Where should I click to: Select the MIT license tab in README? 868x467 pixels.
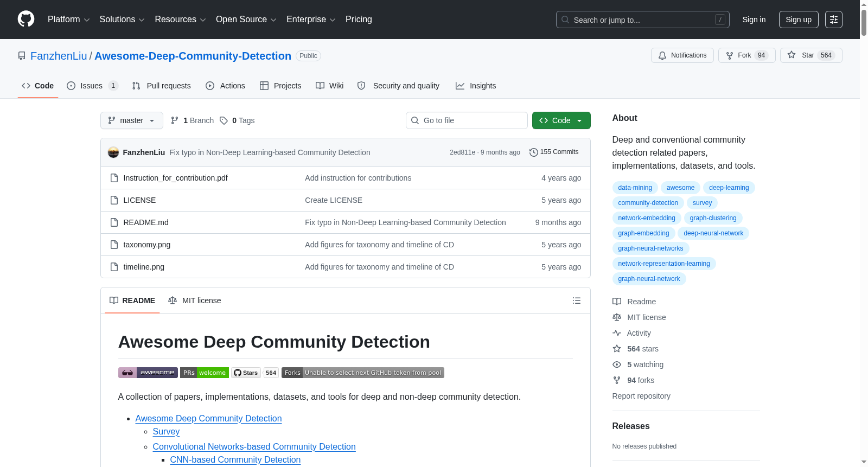point(195,300)
